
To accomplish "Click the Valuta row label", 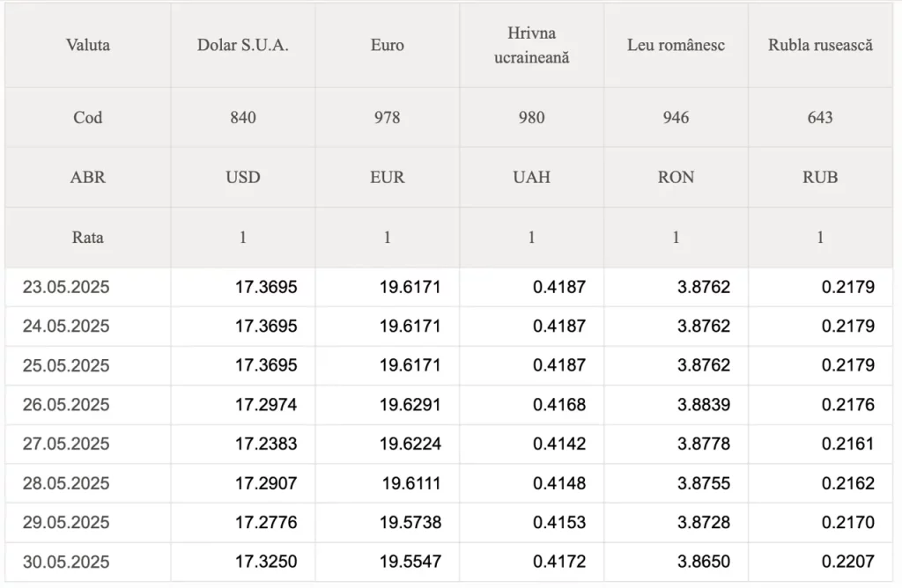I will [x=88, y=45].
